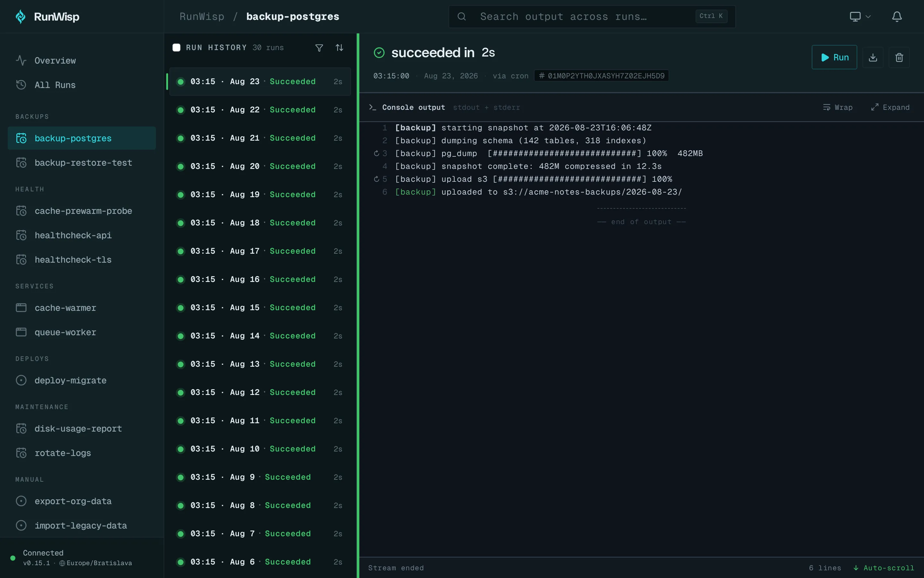
Task: Open import-legacy-data manual job
Action: click(x=82, y=526)
